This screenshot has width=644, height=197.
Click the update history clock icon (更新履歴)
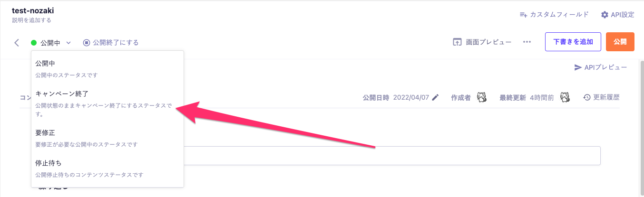pos(587,97)
